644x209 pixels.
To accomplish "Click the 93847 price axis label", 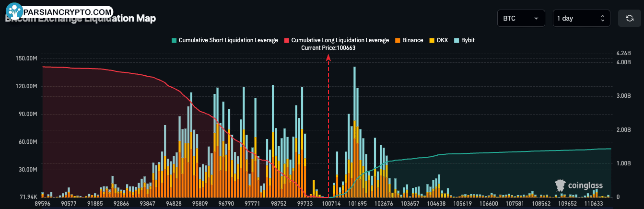I will 147,204.
